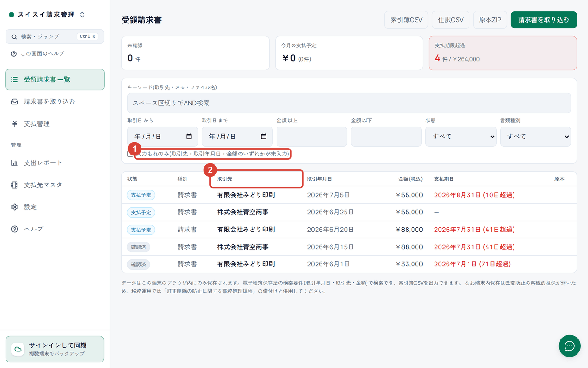Click the cloud icon in sign-in sync card
This screenshot has width=588, height=368.
click(18, 349)
